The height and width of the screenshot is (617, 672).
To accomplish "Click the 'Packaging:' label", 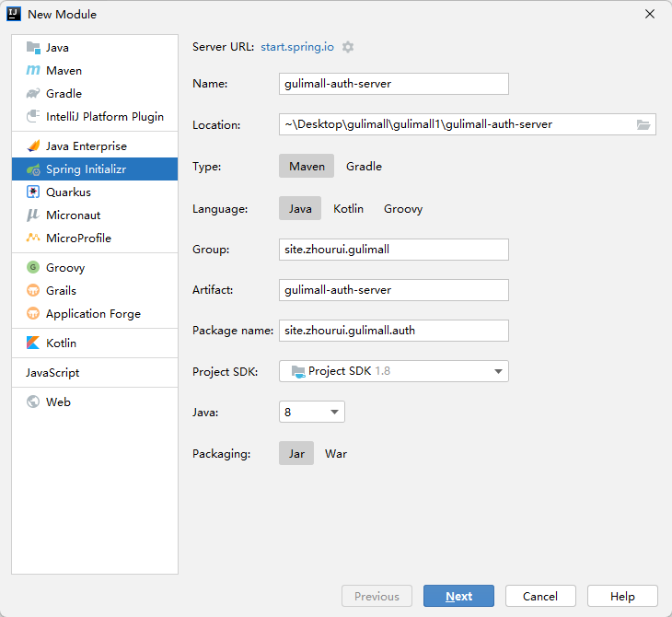I will coord(221,454).
